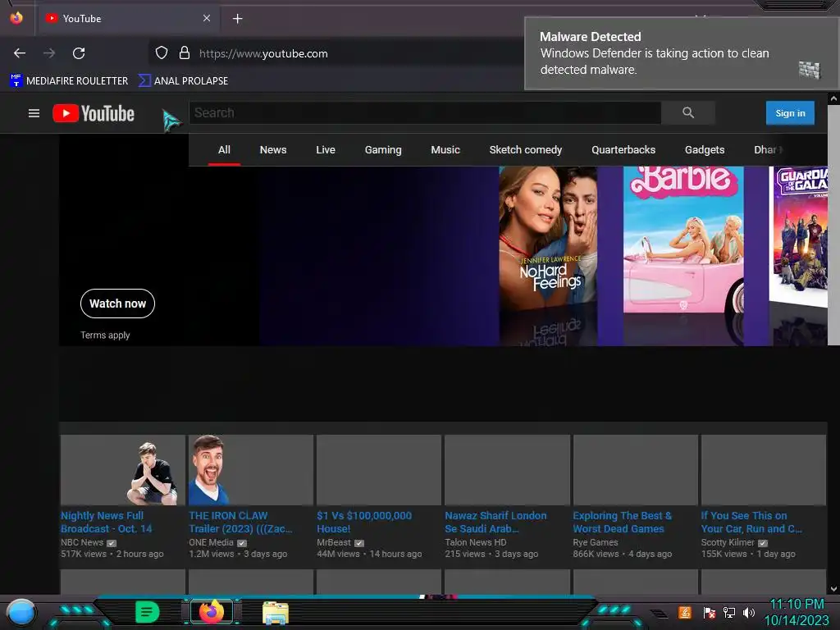Select the News category chip
The width and height of the screenshot is (840, 630).
[x=273, y=150]
